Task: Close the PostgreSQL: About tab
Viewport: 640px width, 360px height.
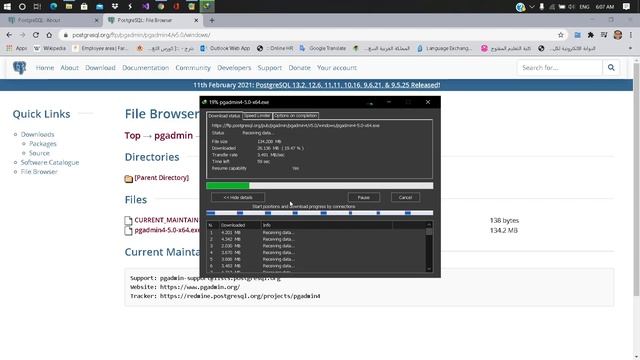Action: (97, 20)
